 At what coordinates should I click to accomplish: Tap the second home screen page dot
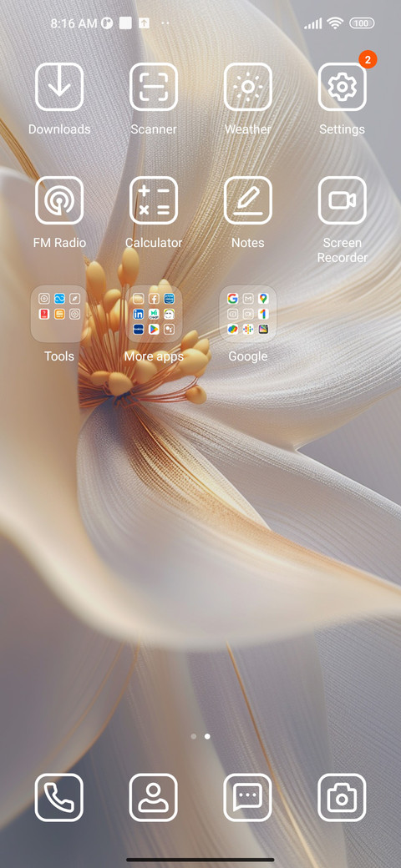[207, 736]
